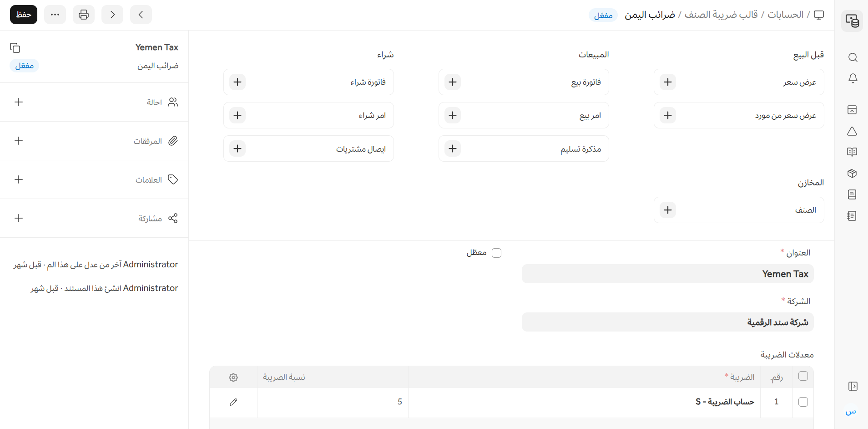Go to the previous document with the left chevron
The width and height of the screenshot is (868, 429).
click(141, 15)
